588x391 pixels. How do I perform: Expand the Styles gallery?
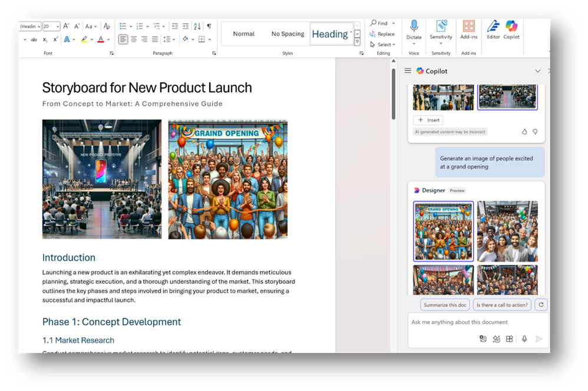click(x=358, y=42)
